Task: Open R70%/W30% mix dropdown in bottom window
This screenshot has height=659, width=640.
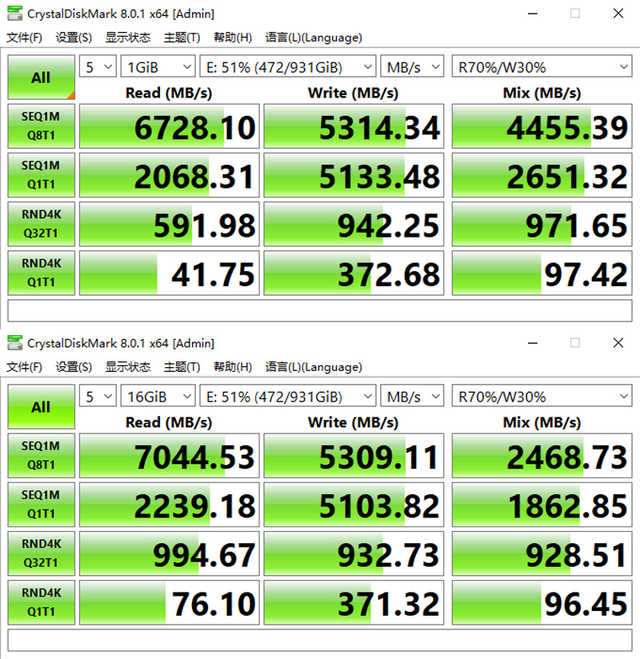Action: coord(542,396)
